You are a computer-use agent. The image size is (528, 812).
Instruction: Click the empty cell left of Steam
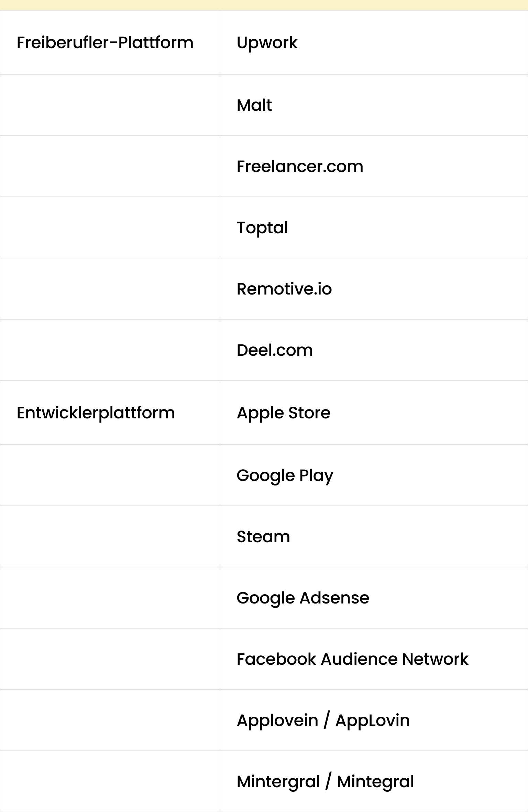point(110,536)
